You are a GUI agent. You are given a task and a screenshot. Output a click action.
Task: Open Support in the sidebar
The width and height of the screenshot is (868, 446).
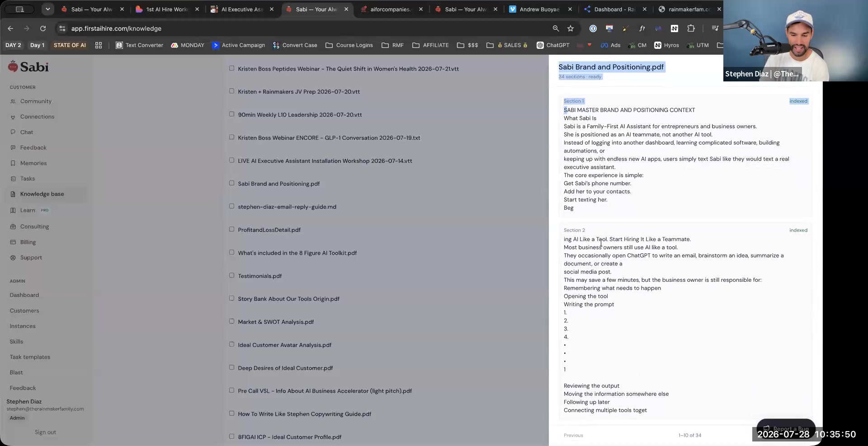31,258
